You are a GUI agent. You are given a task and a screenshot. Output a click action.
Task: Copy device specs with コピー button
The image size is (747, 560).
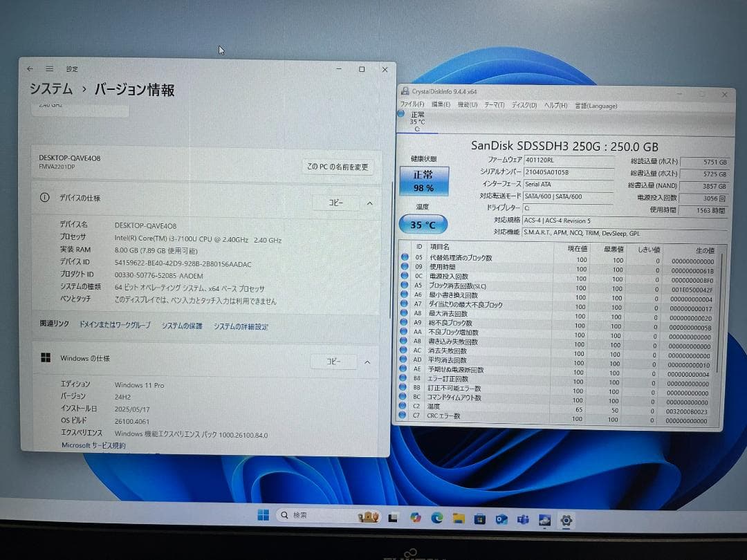336,203
